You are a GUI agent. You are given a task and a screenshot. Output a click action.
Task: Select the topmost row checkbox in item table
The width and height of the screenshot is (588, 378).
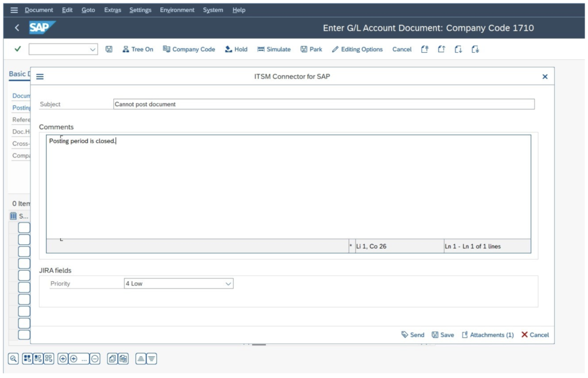click(24, 228)
